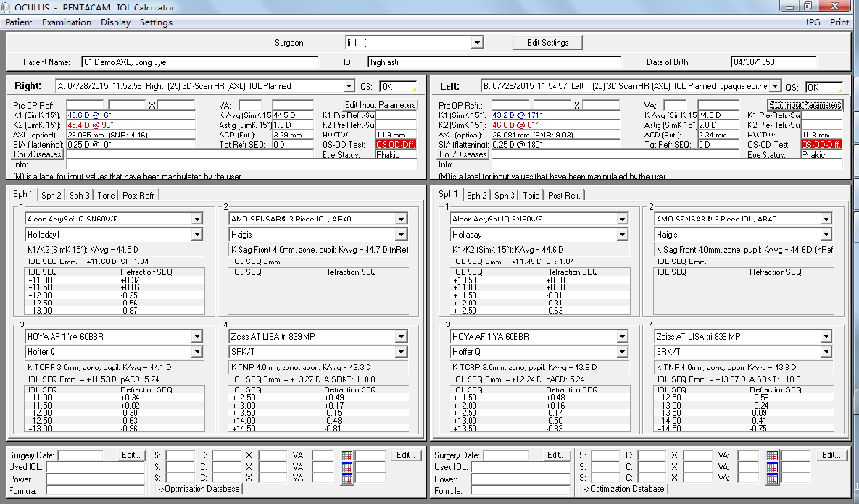Open right eye SRK/T formula dropdown

[401, 351]
